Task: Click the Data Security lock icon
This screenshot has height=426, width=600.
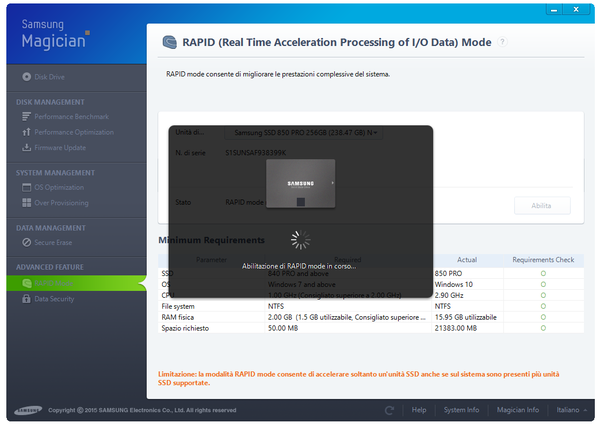Action: click(x=26, y=299)
